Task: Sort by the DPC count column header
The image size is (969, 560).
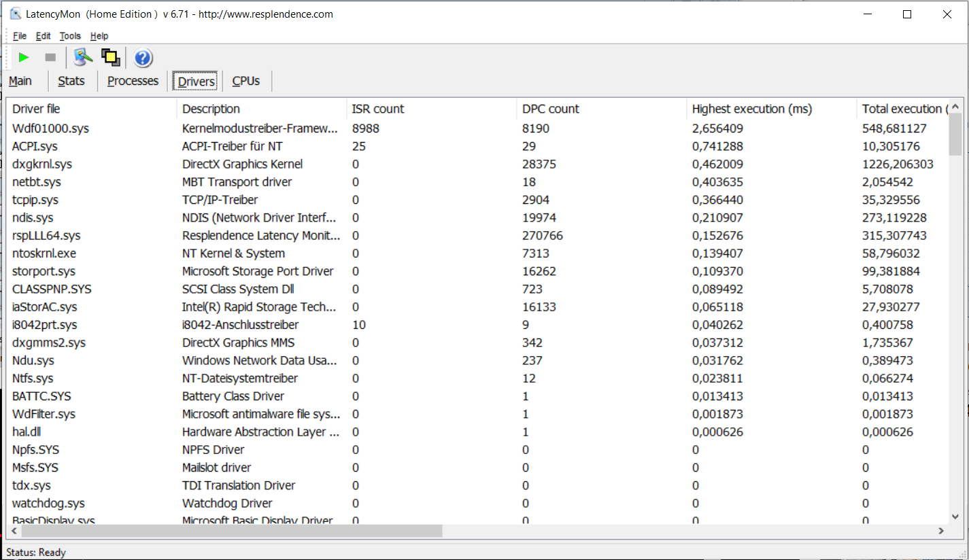Action: [x=551, y=109]
